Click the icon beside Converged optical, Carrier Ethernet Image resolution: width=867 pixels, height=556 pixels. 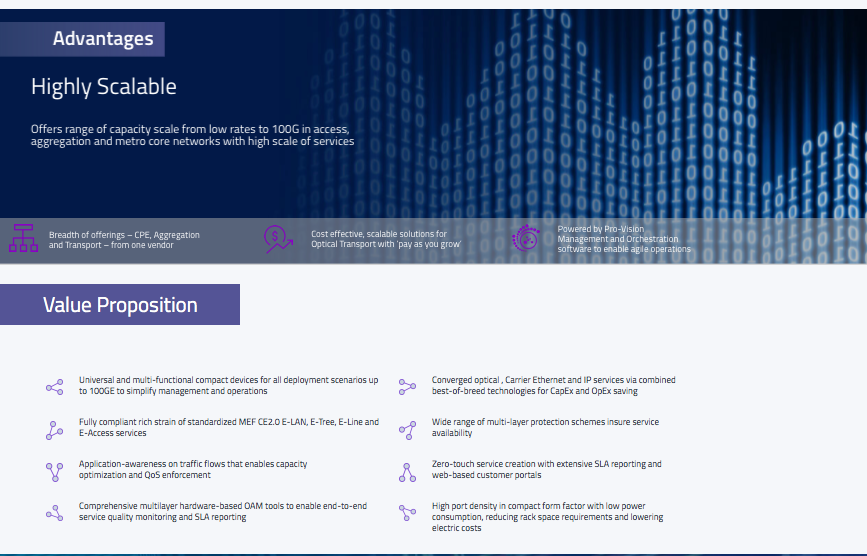pyautogui.click(x=407, y=387)
